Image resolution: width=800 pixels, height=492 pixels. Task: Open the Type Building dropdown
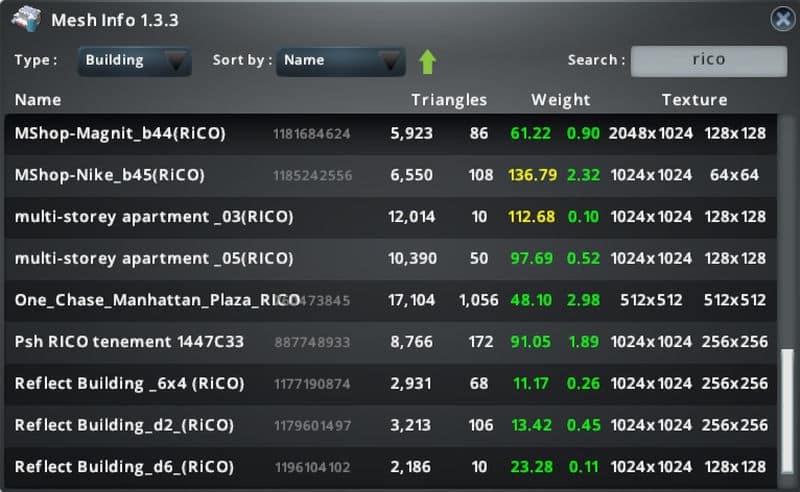point(134,61)
